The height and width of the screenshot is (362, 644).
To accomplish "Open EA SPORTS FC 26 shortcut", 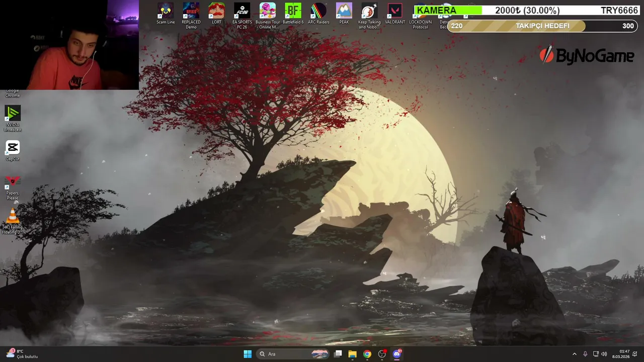I will (x=242, y=15).
